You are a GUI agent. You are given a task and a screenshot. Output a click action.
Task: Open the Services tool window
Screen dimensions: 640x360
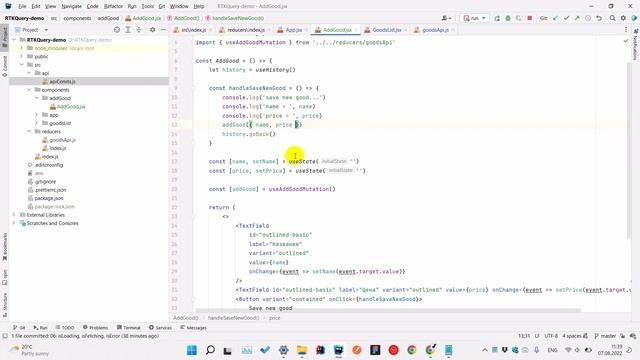[x=160, y=328]
